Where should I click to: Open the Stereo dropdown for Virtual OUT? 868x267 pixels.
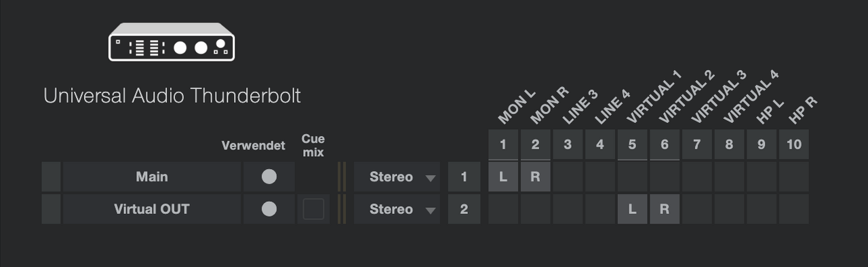pyautogui.click(x=397, y=209)
